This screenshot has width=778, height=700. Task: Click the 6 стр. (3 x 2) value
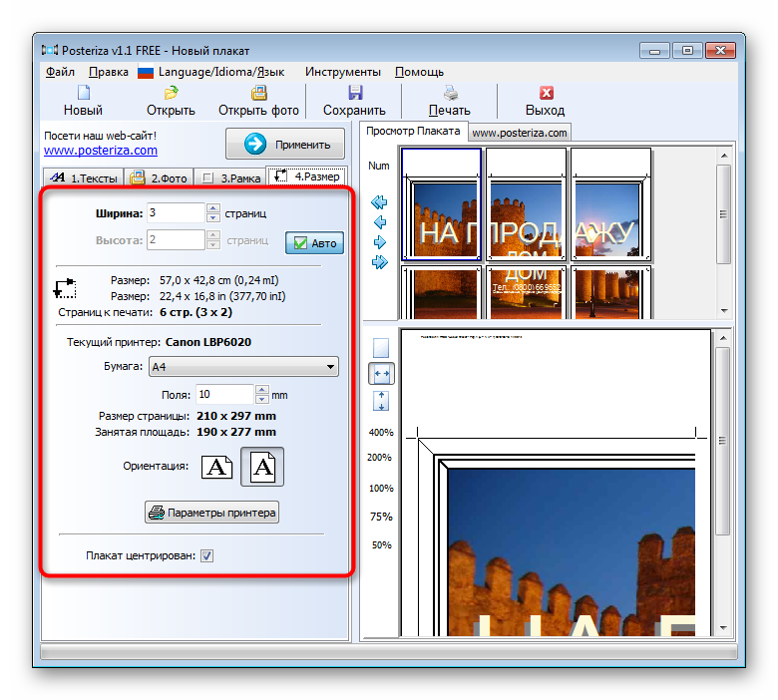tap(195, 312)
